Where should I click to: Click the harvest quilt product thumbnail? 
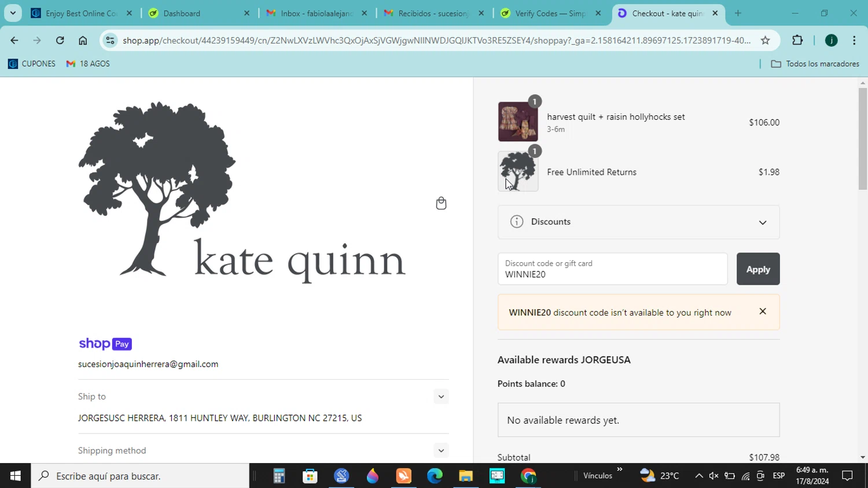(518, 122)
